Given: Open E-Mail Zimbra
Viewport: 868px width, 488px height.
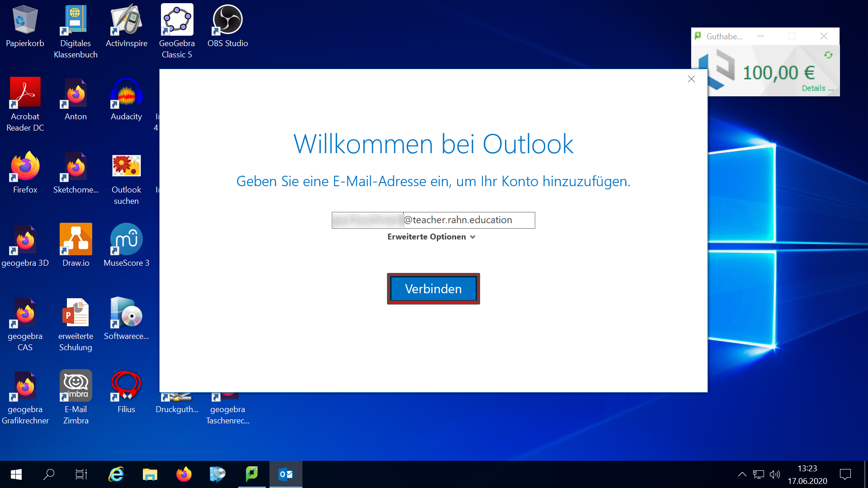Looking at the screenshot, I should coord(75,385).
